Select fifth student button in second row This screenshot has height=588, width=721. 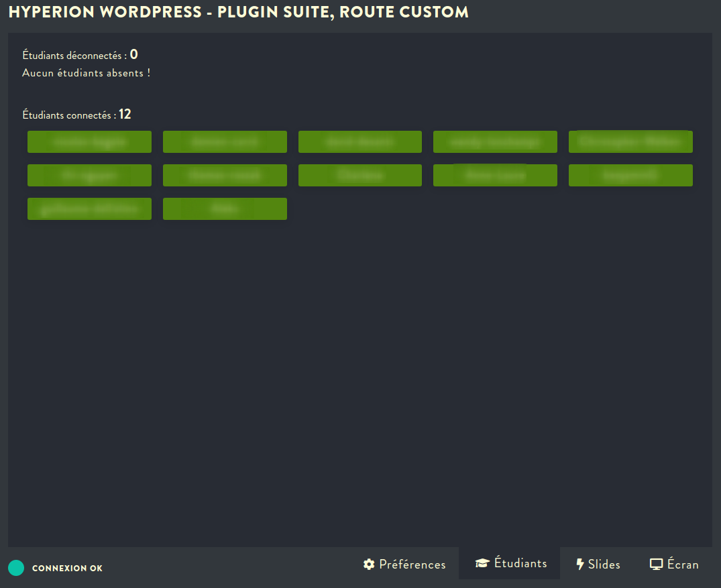(630, 175)
